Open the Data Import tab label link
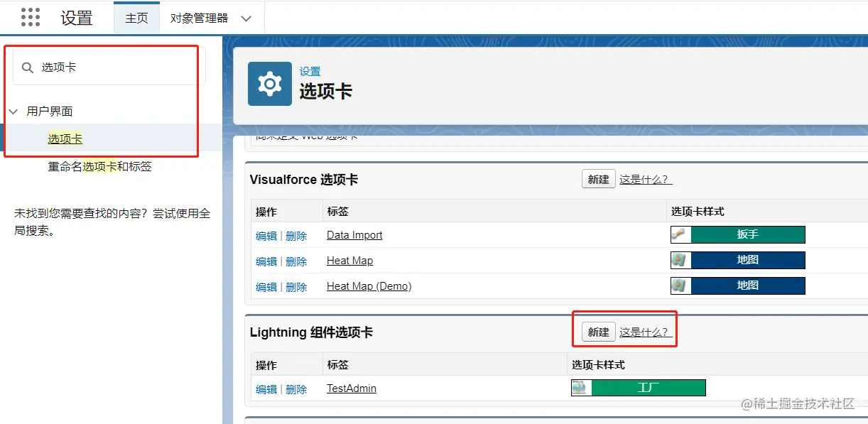This screenshot has height=424, width=868. 354,235
